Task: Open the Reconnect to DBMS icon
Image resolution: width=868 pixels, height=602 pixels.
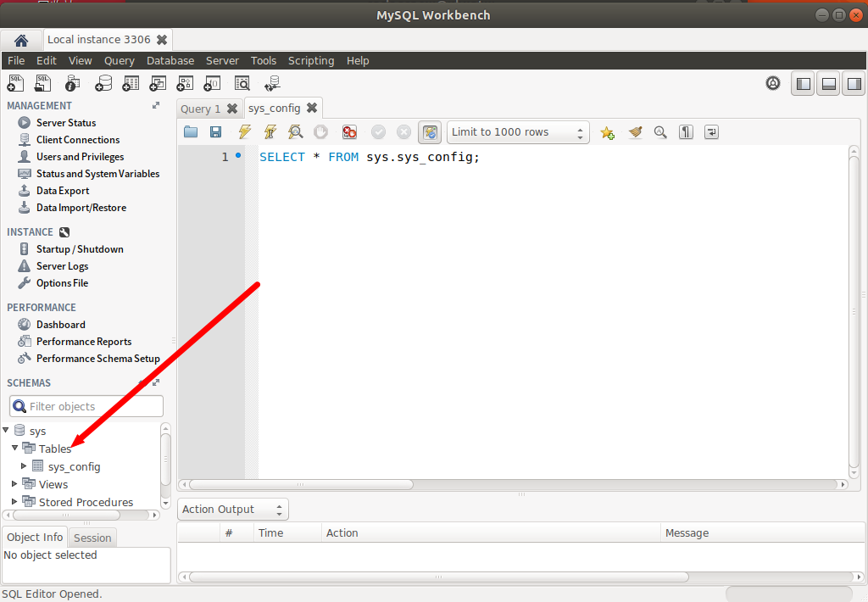Action: (271, 83)
